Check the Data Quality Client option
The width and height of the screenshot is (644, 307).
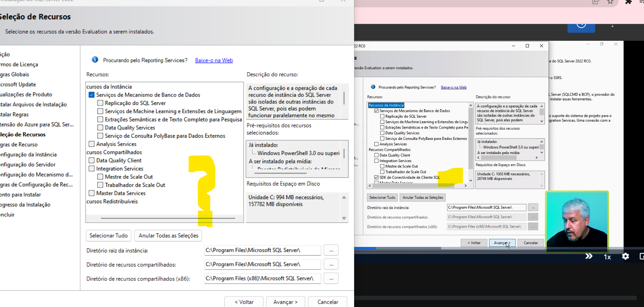[91, 160]
